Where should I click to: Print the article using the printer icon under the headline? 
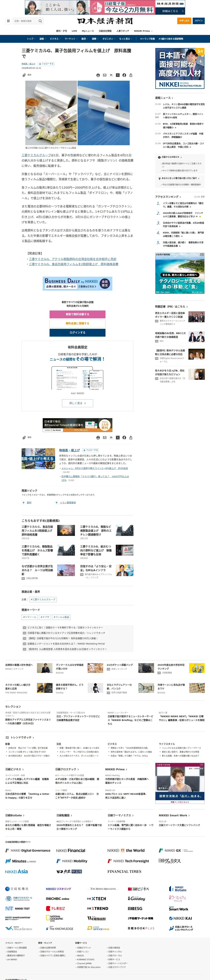98,75
